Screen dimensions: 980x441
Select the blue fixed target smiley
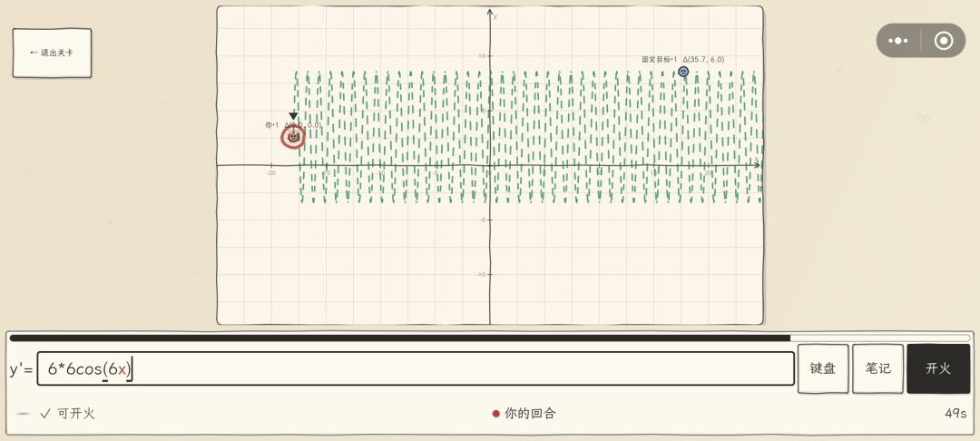pyautogui.click(x=683, y=72)
